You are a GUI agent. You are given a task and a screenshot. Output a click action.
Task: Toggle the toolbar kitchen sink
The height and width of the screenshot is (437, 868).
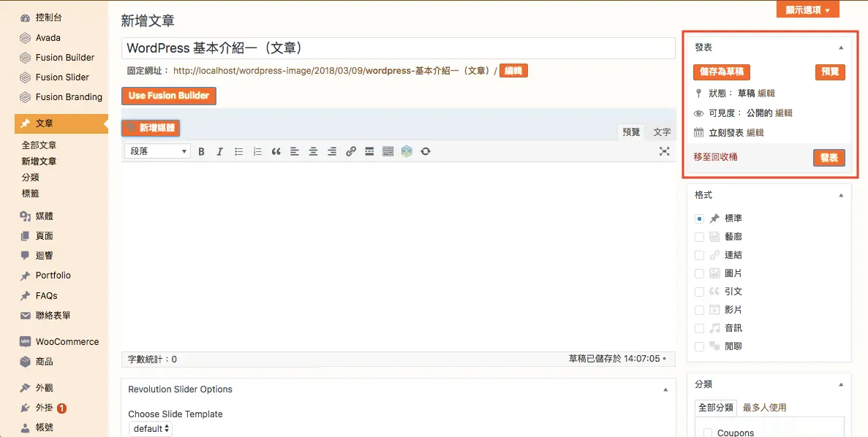click(x=388, y=151)
